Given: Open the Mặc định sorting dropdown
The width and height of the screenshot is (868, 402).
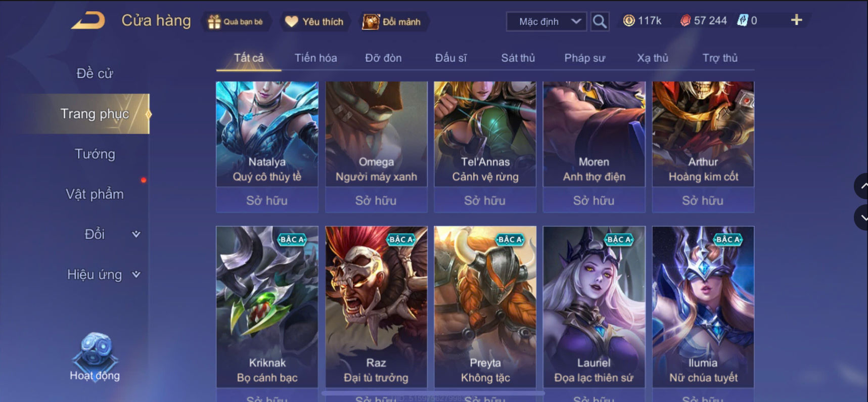Looking at the screenshot, I should (x=546, y=22).
